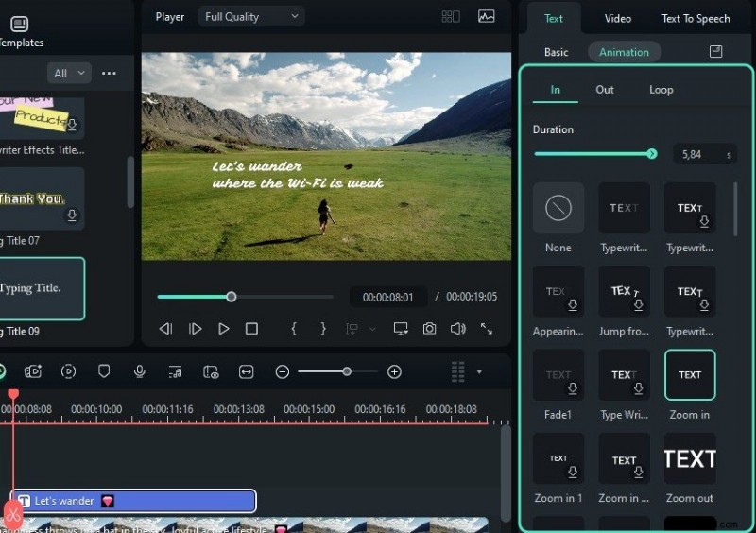Open the All filter dropdown
This screenshot has height=533, width=756.
tap(69, 74)
